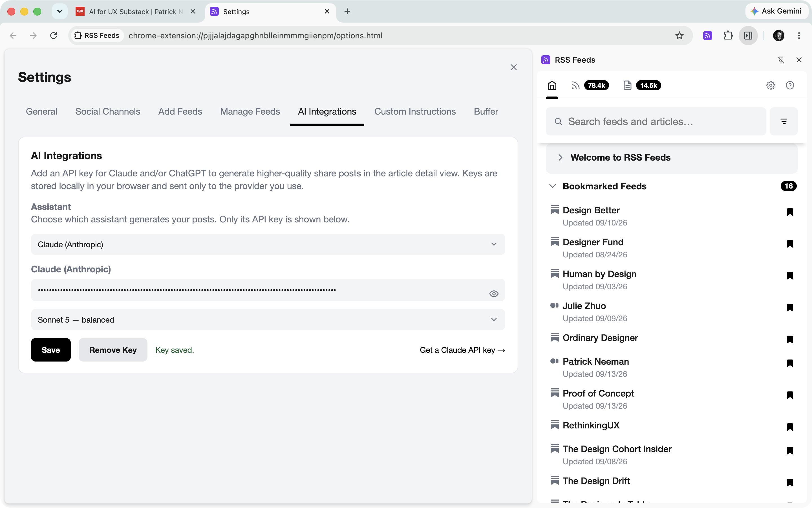The width and height of the screenshot is (812, 508).
Task: Switch to the Social Channels tab
Action: point(108,111)
